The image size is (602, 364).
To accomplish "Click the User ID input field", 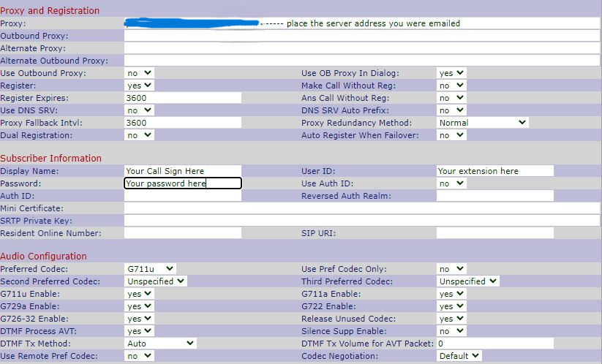I will [x=494, y=171].
